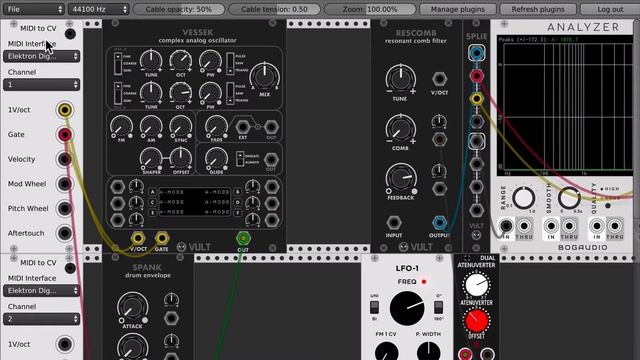Click the Refresh plugins button

point(538,9)
